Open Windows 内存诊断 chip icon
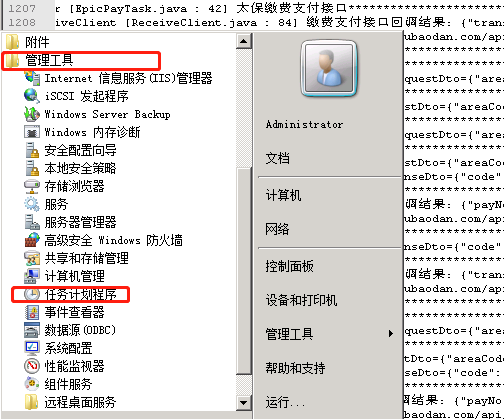 (x=32, y=132)
